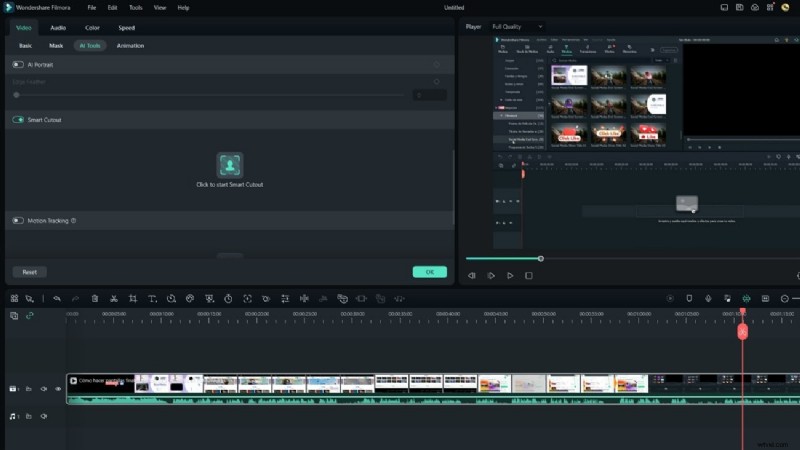
Task: Select the cursor selection tool icon
Action: tap(30, 298)
